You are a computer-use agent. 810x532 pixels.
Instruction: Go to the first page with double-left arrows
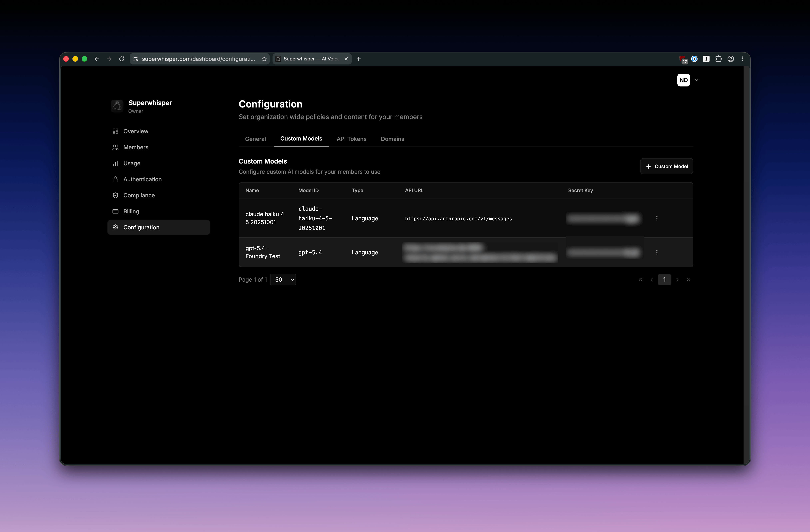(640, 279)
